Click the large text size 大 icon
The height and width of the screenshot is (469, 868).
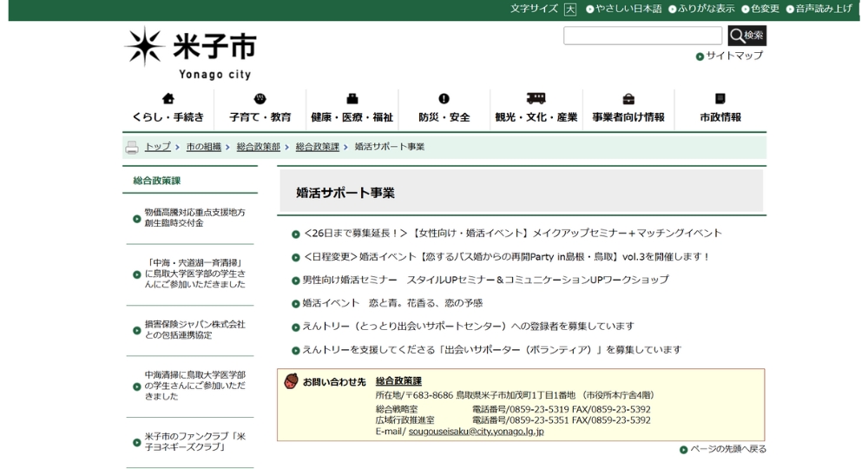coord(570,10)
